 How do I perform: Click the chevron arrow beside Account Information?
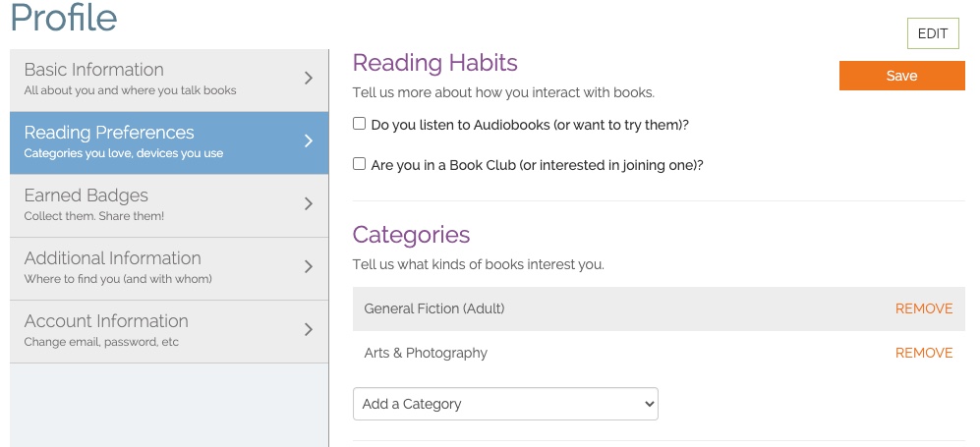308,330
